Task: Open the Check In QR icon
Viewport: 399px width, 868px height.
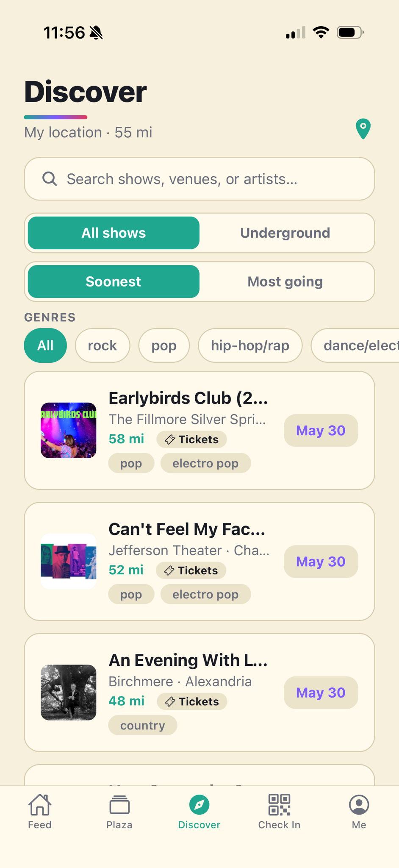Action: (x=279, y=804)
